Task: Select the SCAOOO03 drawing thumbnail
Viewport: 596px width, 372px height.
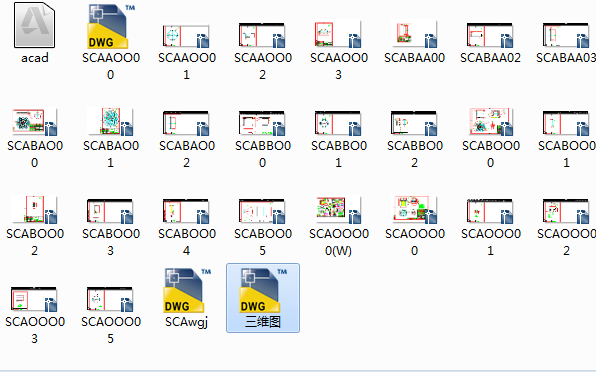Action: 34,299
